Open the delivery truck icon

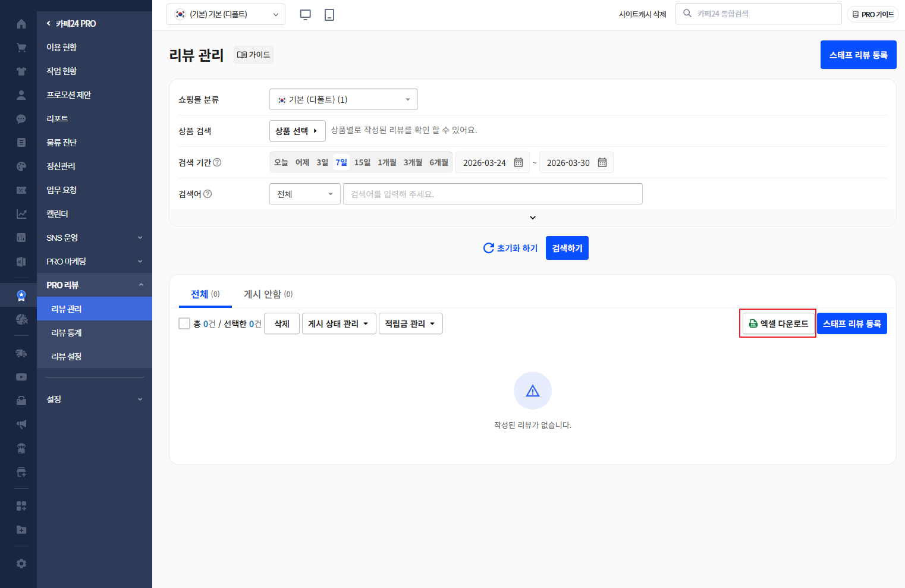[21, 353]
